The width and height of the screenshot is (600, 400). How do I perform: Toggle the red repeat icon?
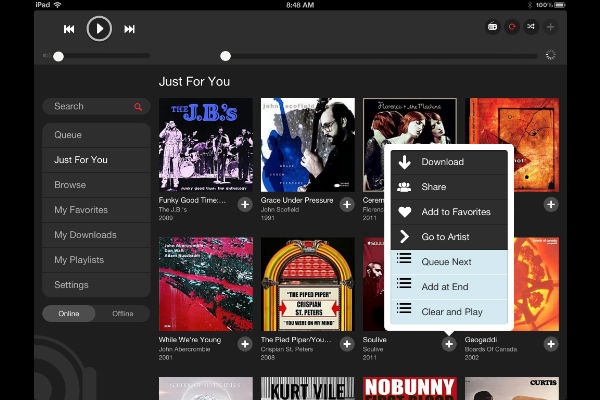512,27
